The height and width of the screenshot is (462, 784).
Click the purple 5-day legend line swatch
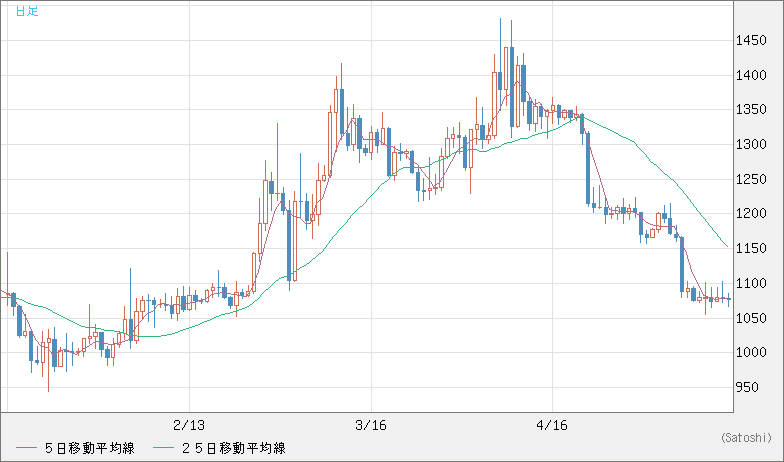coord(26,448)
